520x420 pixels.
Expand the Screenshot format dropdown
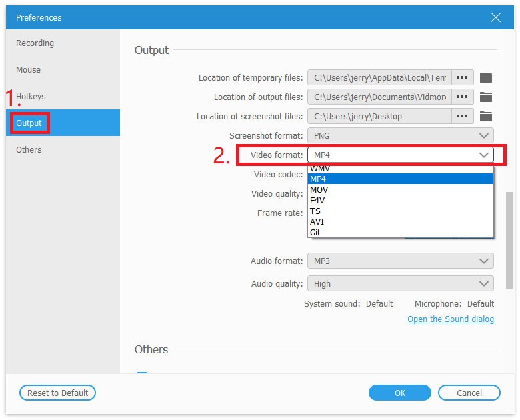click(x=400, y=135)
